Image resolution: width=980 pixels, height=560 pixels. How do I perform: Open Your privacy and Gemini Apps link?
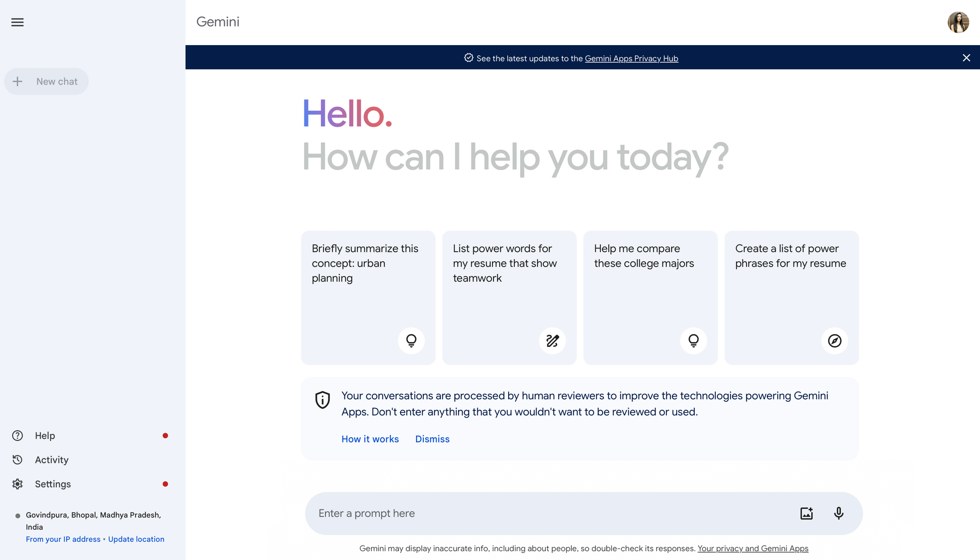tap(753, 548)
